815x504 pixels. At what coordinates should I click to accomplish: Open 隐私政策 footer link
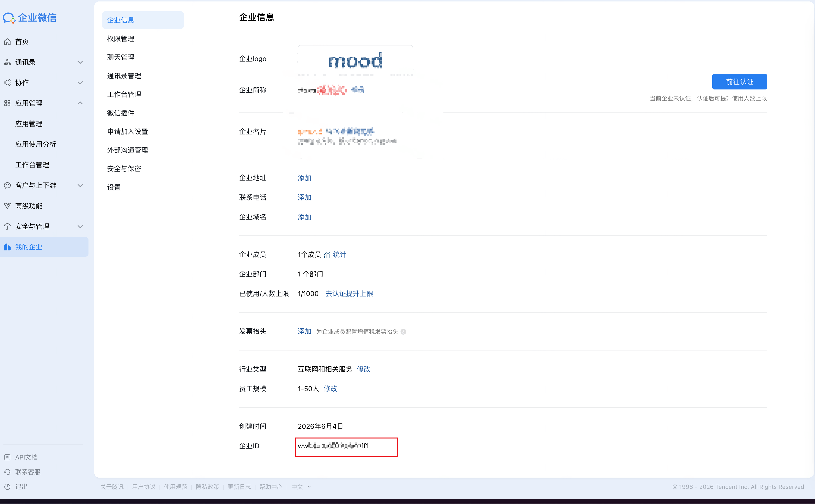(207, 487)
